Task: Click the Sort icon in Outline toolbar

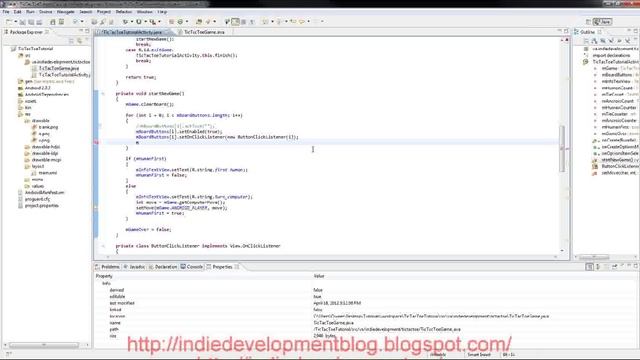Action: pos(594,41)
